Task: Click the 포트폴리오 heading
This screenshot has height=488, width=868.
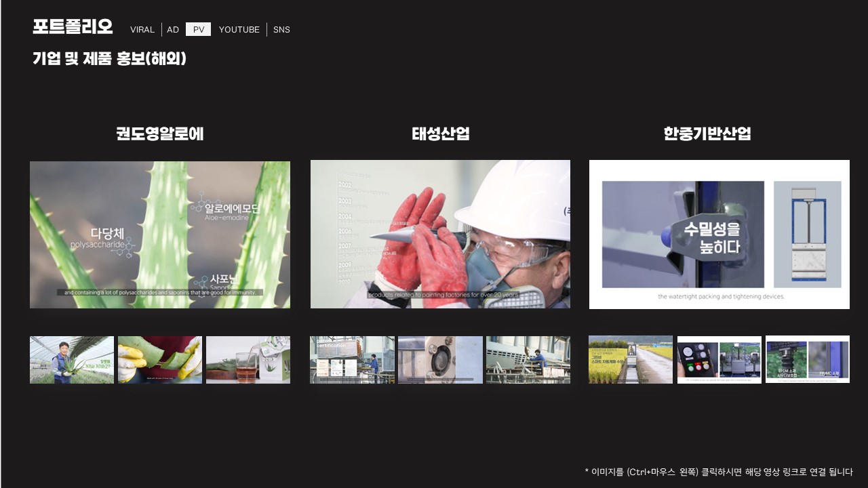Action: [73, 26]
